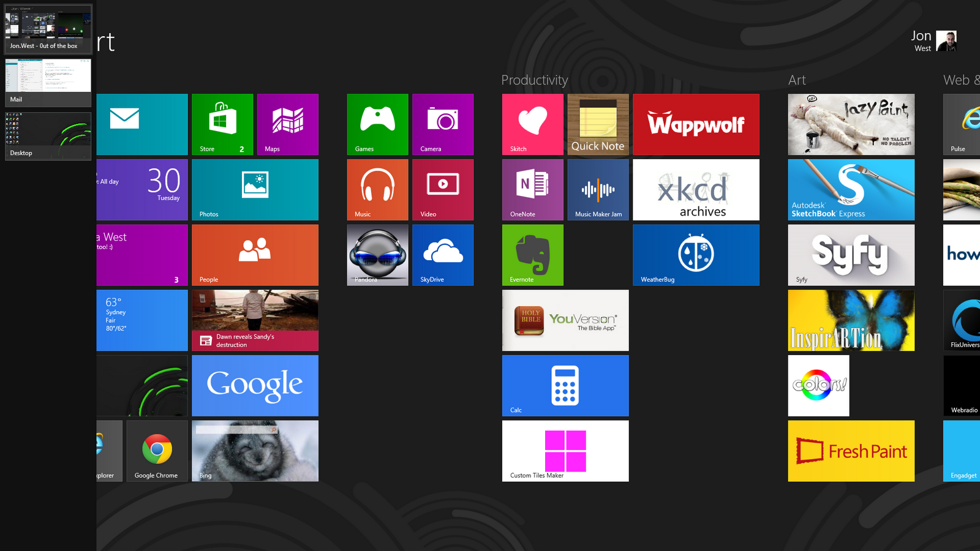Switch to Jon.West Out of the box app thumbnail

[48, 29]
